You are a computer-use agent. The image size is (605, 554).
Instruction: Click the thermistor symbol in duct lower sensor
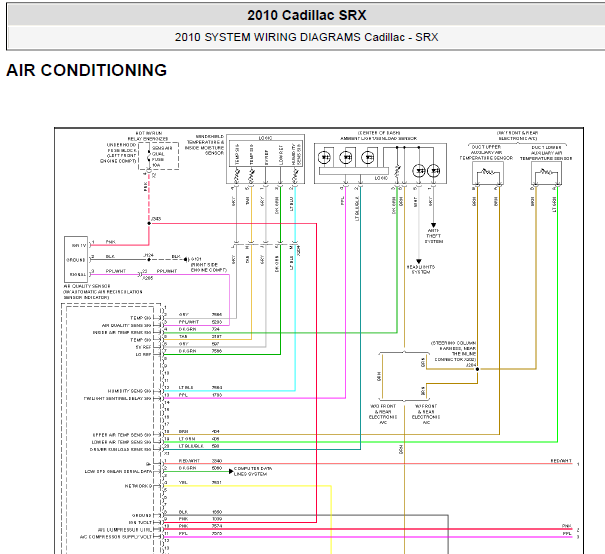(x=546, y=172)
